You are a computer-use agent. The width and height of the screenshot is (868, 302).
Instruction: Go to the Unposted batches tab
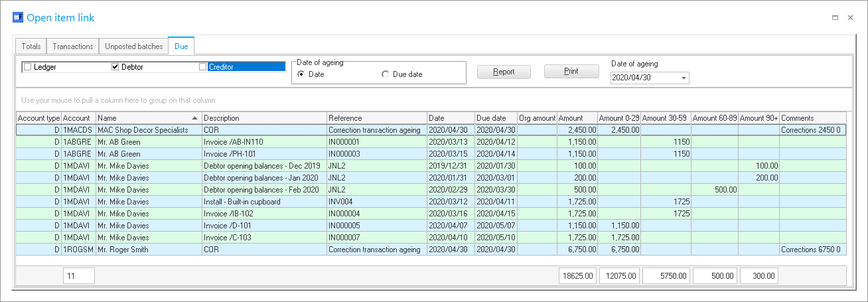click(x=133, y=46)
